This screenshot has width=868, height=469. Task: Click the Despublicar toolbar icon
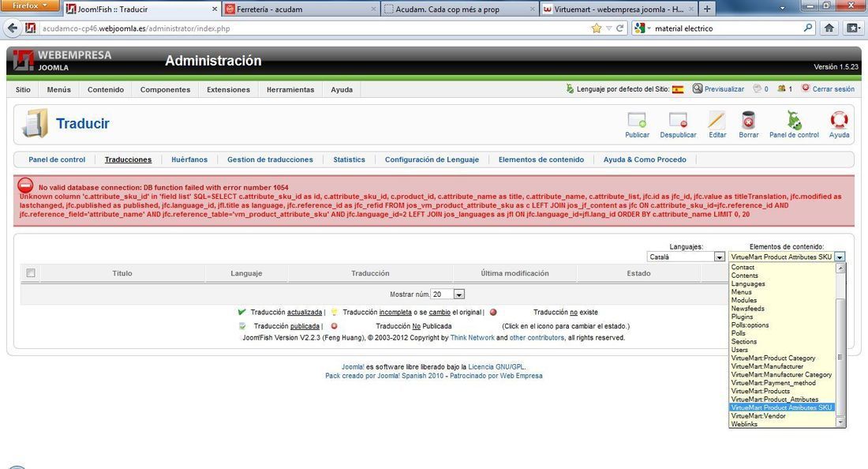(x=678, y=120)
